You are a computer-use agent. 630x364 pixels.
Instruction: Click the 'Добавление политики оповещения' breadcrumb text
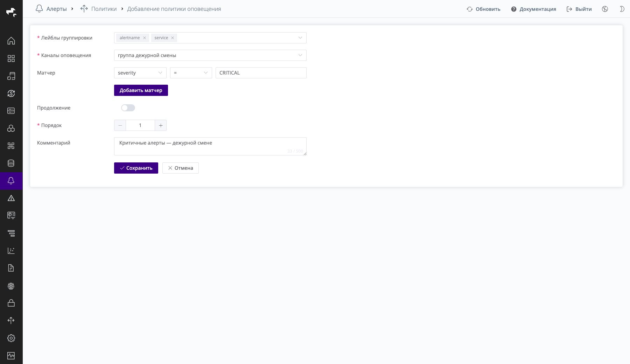174,9
